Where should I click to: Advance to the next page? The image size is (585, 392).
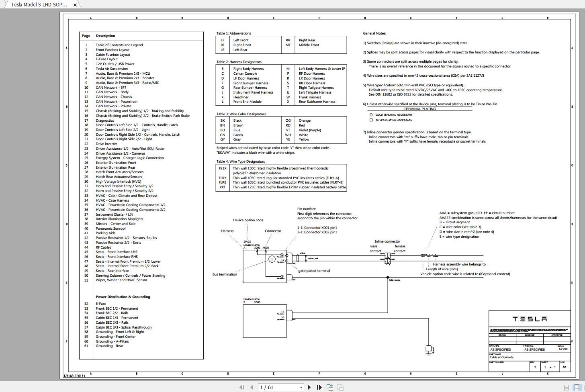point(309,387)
